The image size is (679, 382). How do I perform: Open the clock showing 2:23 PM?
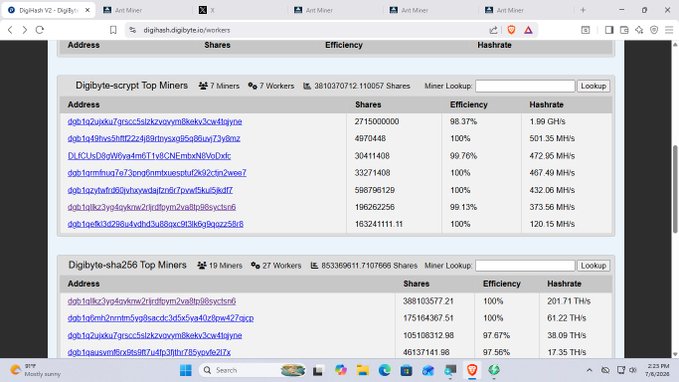(658, 370)
